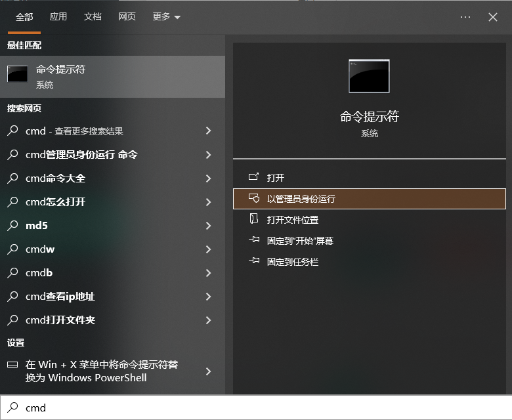Select suggestion 'cmd查看ip地址'
Screen dimensions: 512x420
(112, 297)
